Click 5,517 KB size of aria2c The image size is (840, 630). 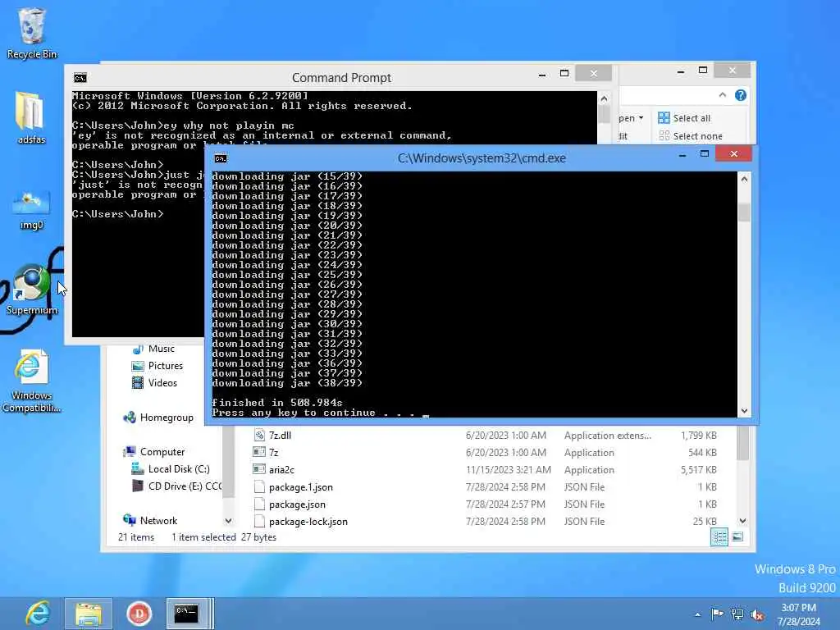699,470
